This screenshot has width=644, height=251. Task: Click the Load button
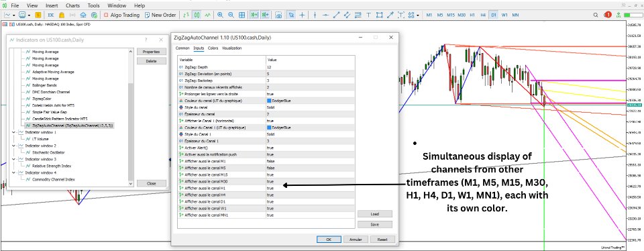(374, 214)
